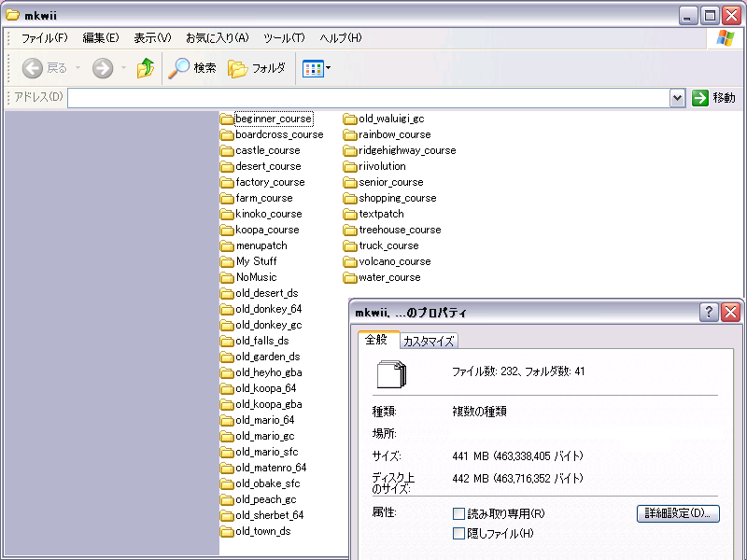Click the old_desert_ds folder name

pyautogui.click(x=267, y=293)
